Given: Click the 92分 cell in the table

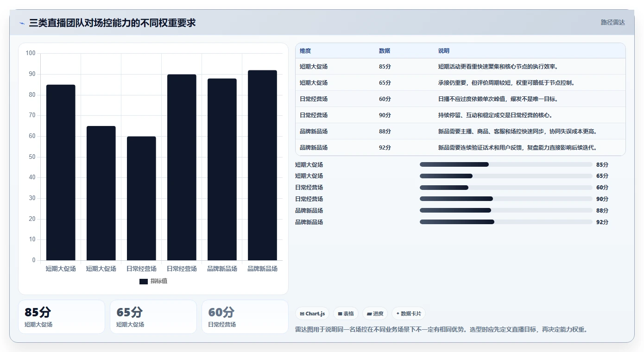Looking at the screenshot, I should tap(385, 148).
